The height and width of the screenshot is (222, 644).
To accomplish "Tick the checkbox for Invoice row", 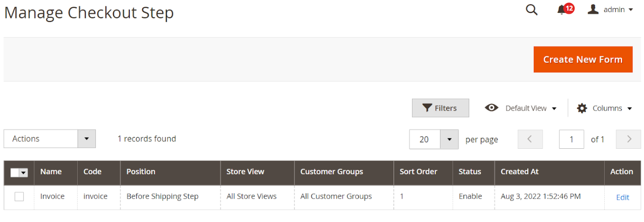I will point(19,197).
